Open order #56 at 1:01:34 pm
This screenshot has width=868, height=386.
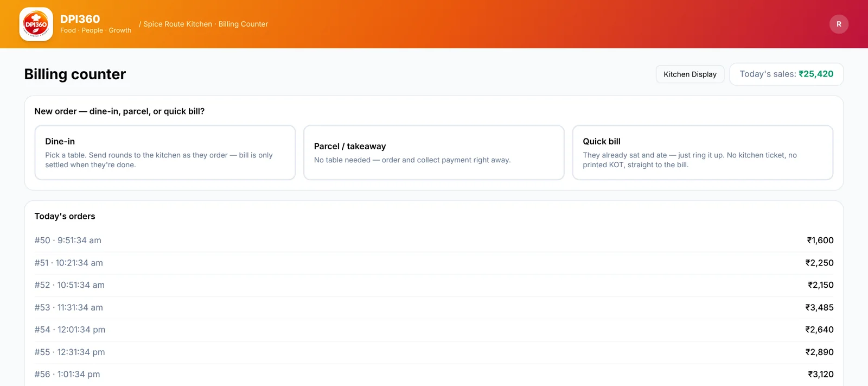tap(434, 374)
